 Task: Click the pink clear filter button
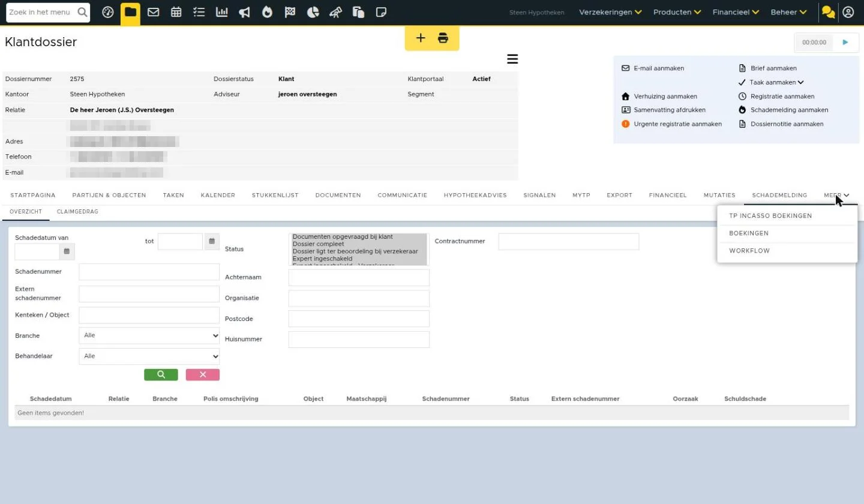[x=203, y=374]
